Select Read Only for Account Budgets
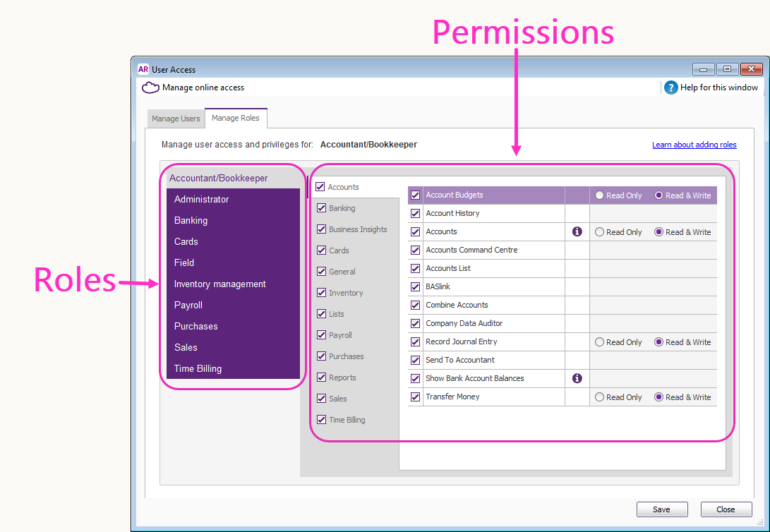Image resolution: width=770 pixels, height=532 pixels. tap(600, 195)
